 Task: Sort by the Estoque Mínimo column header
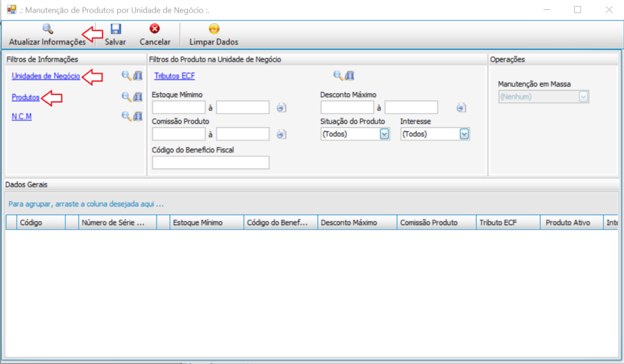tap(206, 223)
